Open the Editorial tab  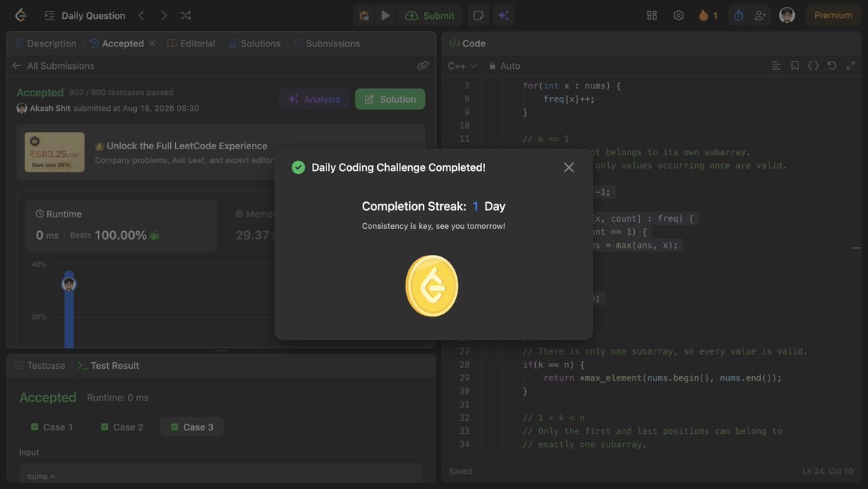[191, 43]
